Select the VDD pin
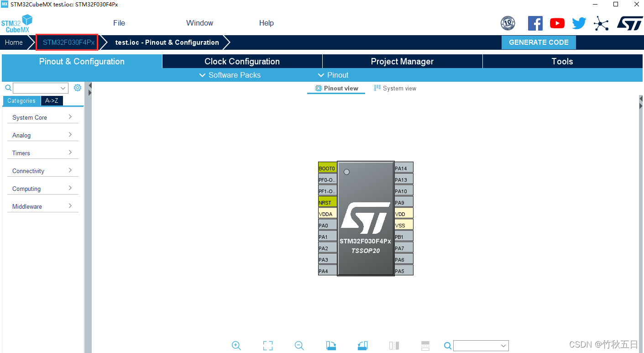The width and height of the screenshot is (644, 353). pos(403,213)
